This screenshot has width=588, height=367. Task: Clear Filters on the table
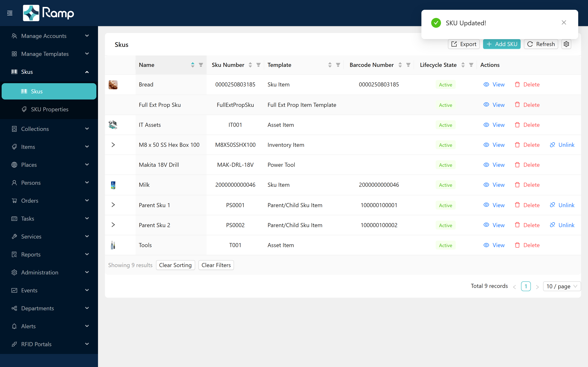pyautogui.click(x=216, y=265)
